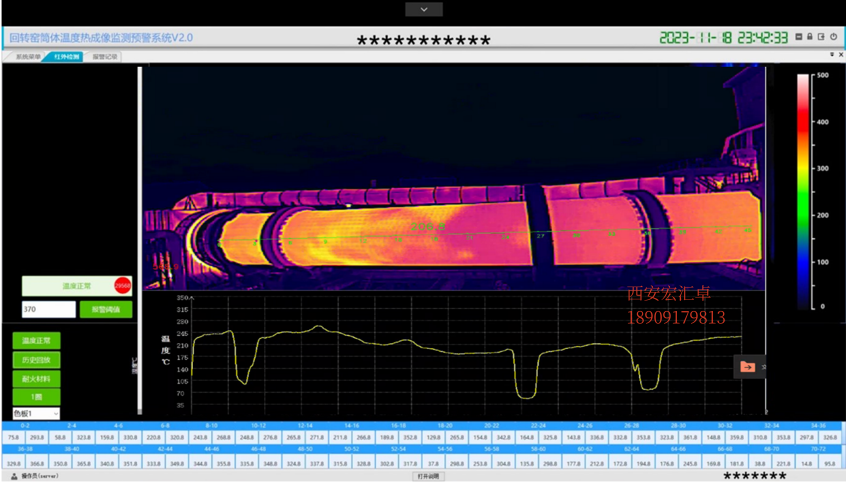Click the 耐火材料 button

(36, 379)
